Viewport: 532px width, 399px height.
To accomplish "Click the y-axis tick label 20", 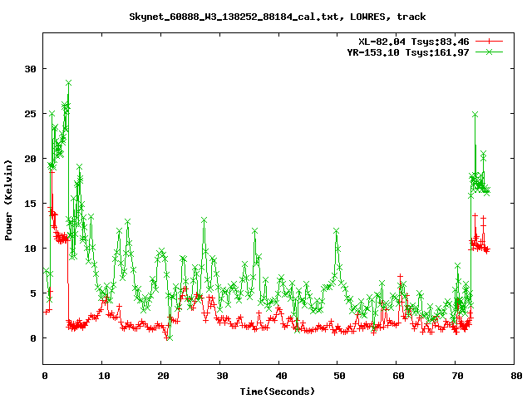I will [30, 159].
